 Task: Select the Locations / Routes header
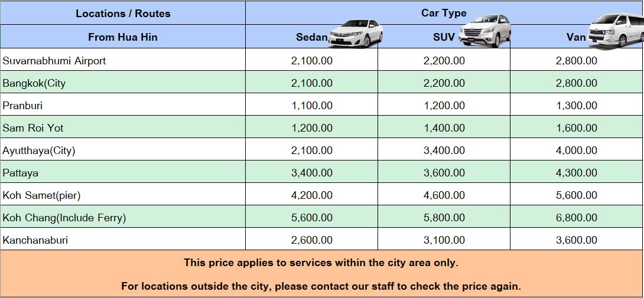click(x=123, y=13)
